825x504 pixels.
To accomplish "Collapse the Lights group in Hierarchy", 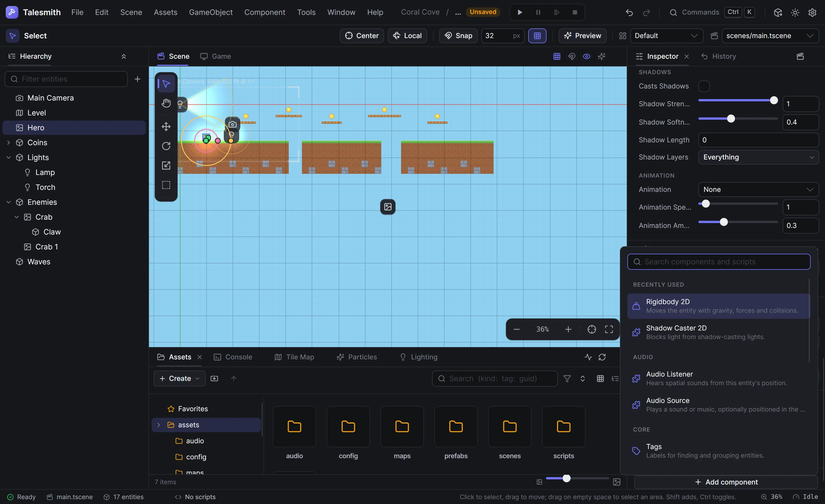I will (8, 157).
